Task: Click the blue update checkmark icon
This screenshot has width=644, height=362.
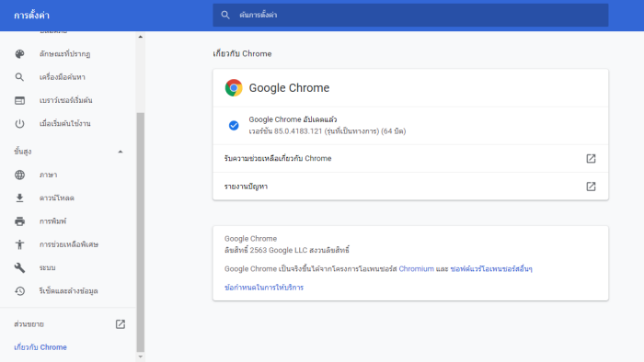Action: click(234, 126)
